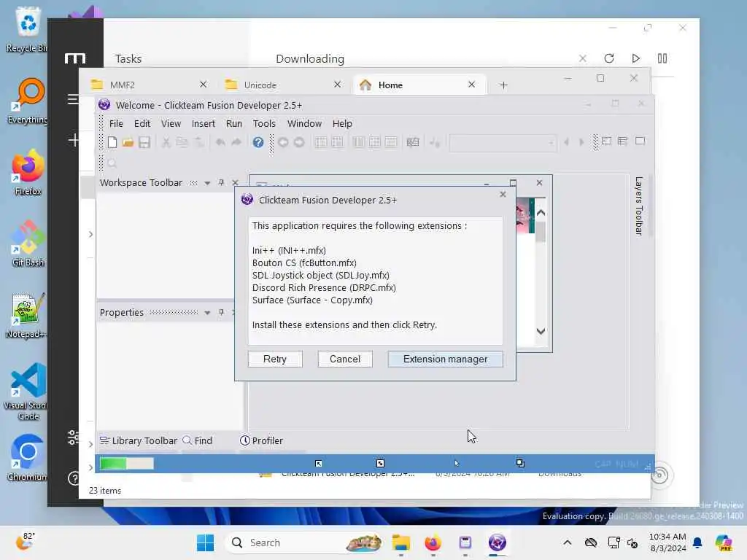Show hidden system tray icons chevron
This screenshot has width=747, height=560.
[567, 542]
